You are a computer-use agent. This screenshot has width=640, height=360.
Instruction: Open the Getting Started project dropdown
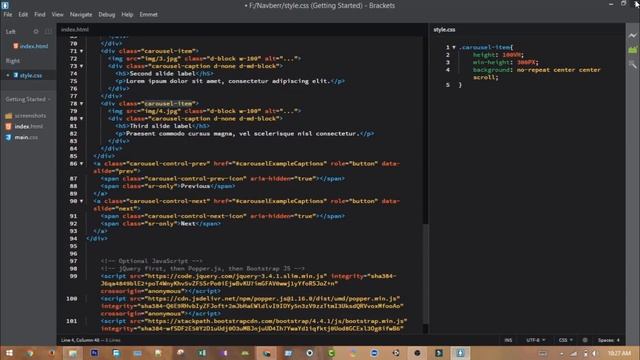[28, 99]
